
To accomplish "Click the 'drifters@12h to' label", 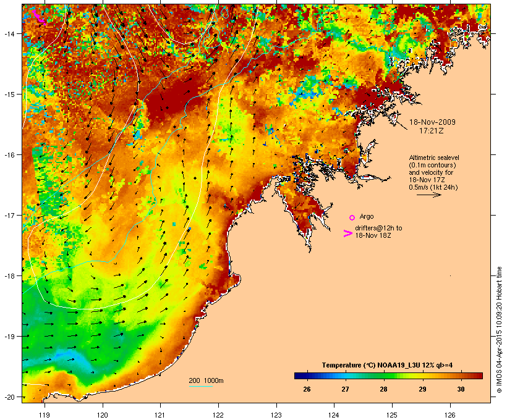I will coord(378,228).
